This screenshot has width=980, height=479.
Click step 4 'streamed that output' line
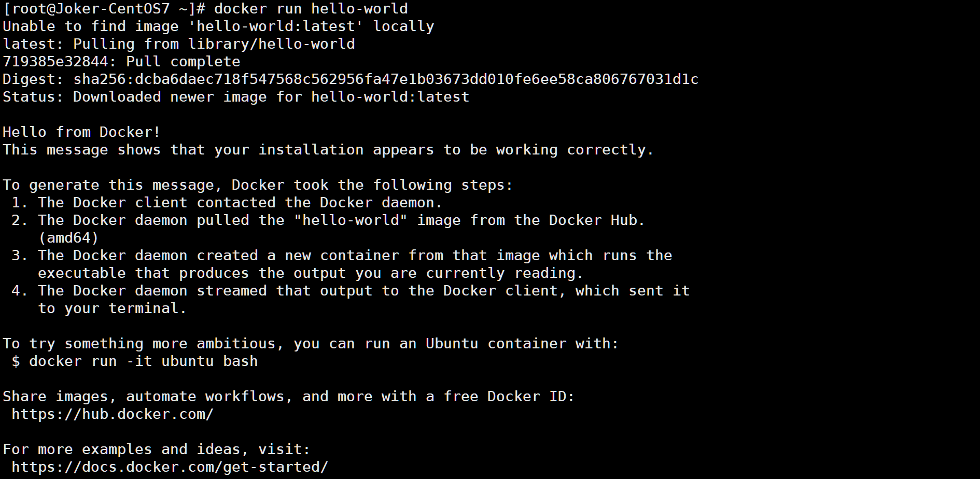pyautogui.click(x=363, y=291)
